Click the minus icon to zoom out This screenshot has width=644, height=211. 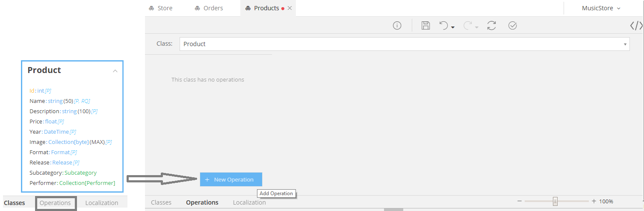pos(520,201)
